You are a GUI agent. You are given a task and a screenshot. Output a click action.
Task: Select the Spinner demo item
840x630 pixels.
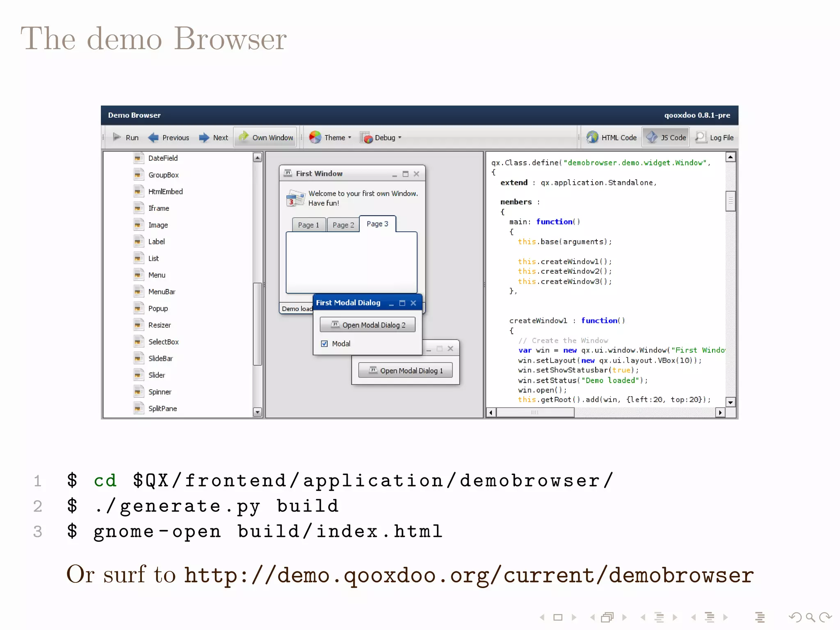(x=160, y=392)
